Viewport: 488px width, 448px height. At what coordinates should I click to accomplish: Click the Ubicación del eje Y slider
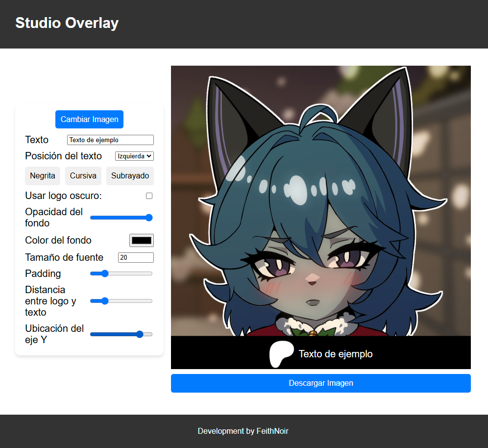click(122, 334)
